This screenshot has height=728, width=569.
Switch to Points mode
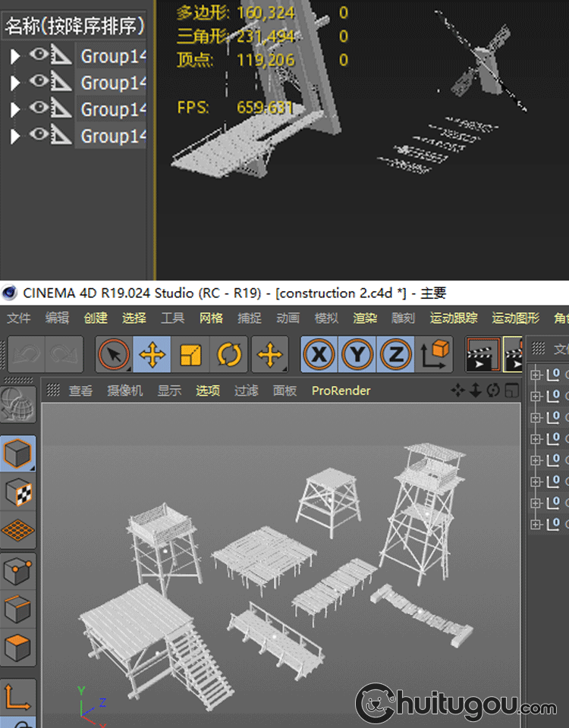(18, 571)
